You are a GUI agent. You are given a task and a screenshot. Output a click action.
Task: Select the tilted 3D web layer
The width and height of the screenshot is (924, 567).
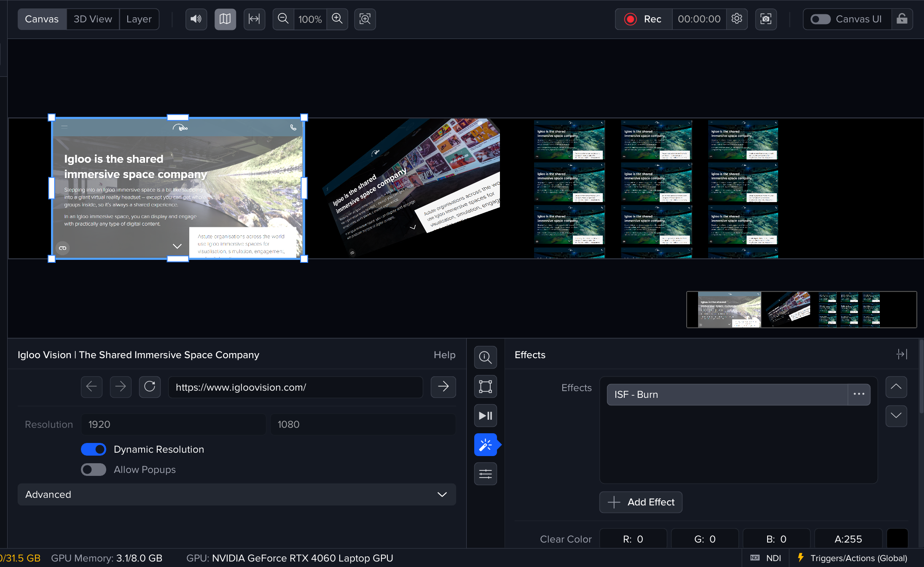[x=411, y=188]
